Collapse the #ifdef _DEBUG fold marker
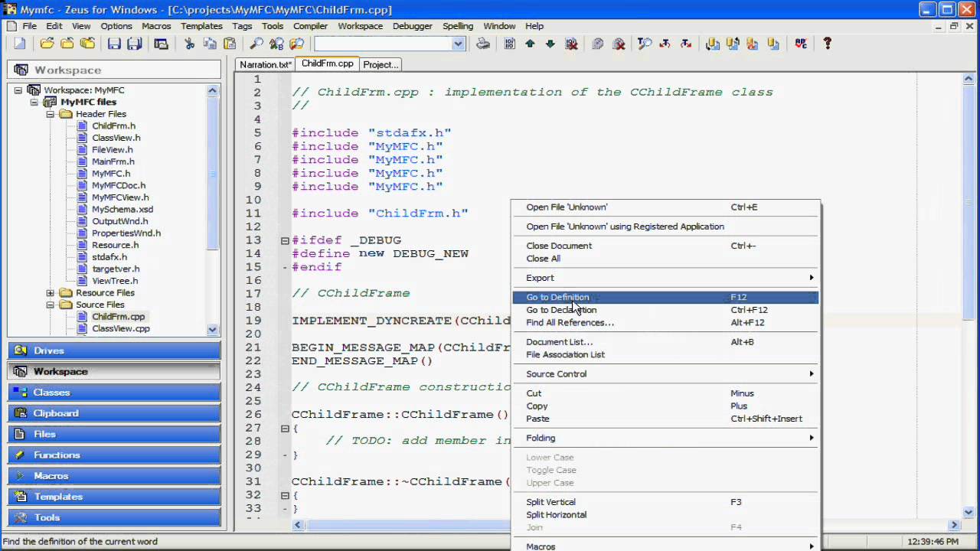Viewport: 980px width, 551px height. point(285,240)
